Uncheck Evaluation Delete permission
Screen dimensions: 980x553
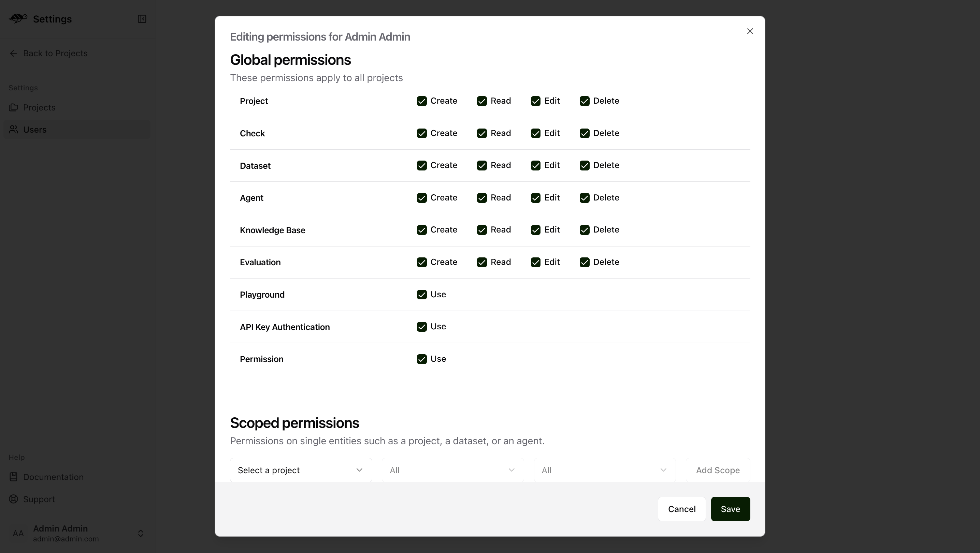(584, 262)
